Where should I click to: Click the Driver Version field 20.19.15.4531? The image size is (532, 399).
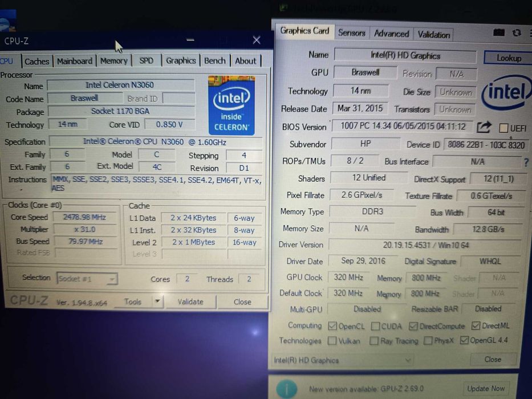coord(425,245)
